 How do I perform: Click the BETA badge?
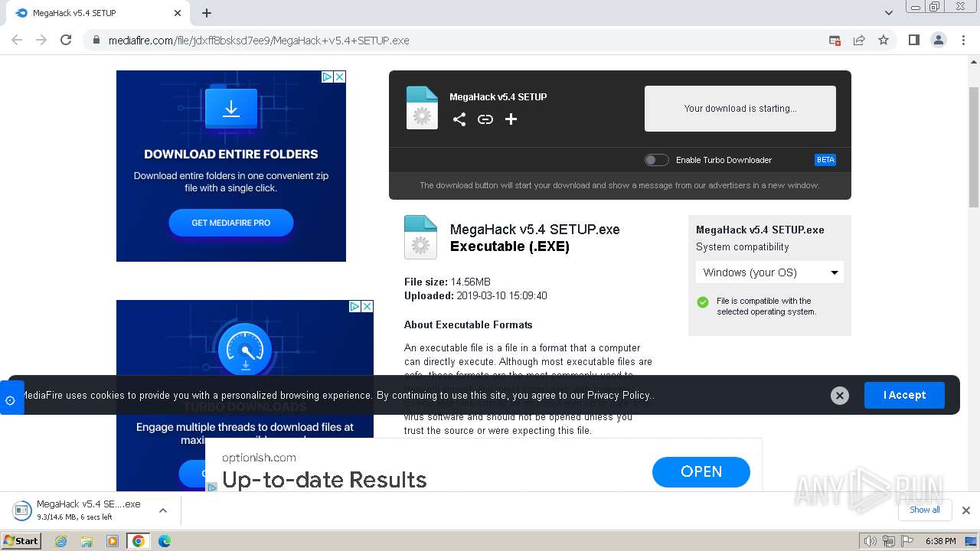(x=825, y=160)
